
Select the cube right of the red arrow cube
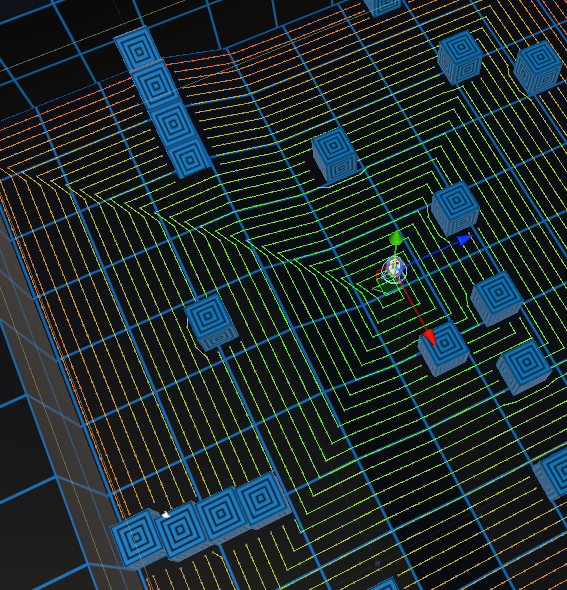[x=524, y=366]
